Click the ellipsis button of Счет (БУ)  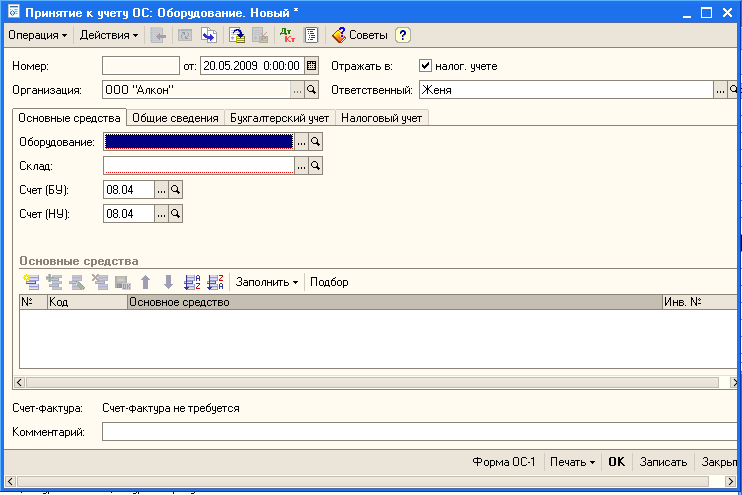tap(161, 190)
